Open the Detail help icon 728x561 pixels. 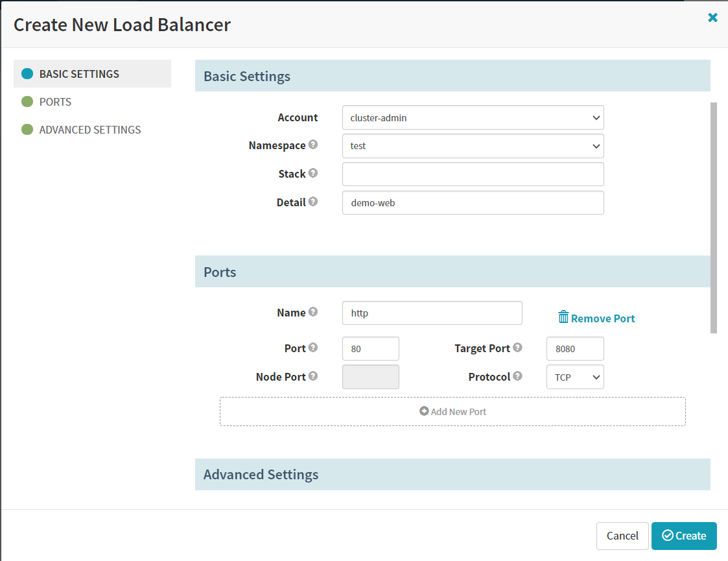[x=313, y=202]
